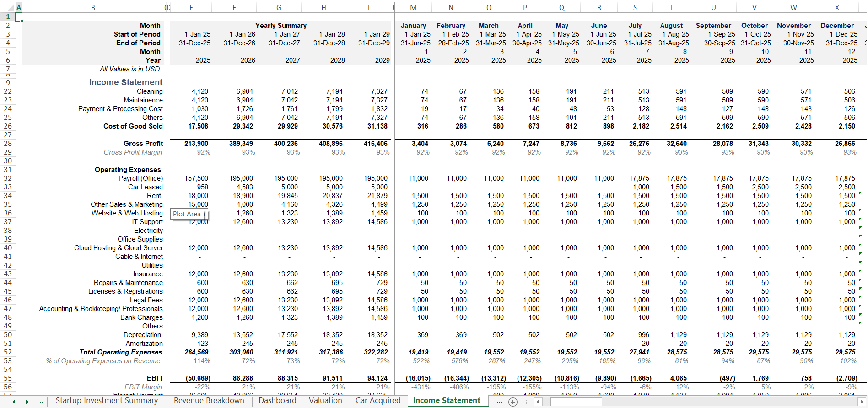This screenshot has width=868, height=408.
Task: Select 'Total Operating Expenses' label cell
Action: click(120, 352)
